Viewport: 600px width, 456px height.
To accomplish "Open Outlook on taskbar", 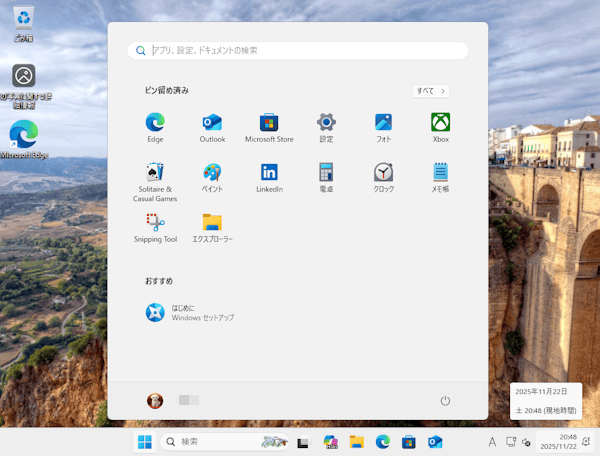I will click(x=435, y=442).
